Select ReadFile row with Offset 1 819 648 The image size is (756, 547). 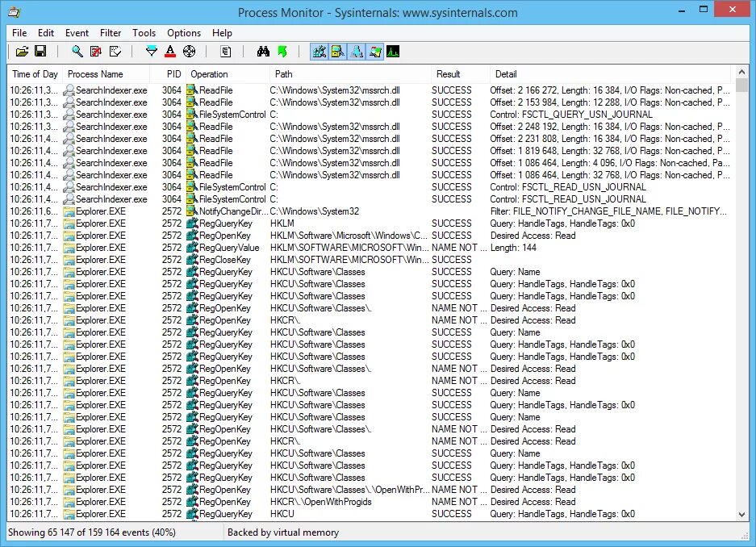[370, 150]
